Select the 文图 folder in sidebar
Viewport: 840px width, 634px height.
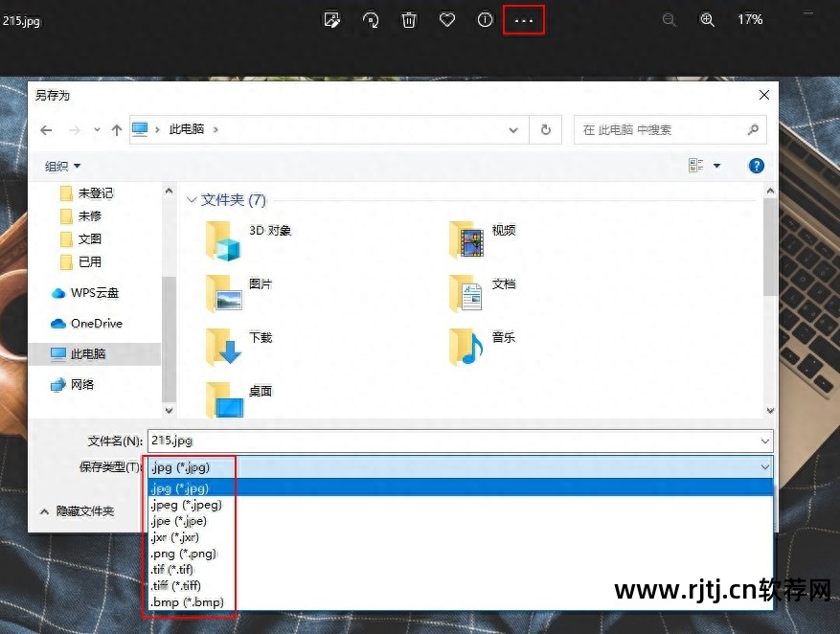pos(80,238)
